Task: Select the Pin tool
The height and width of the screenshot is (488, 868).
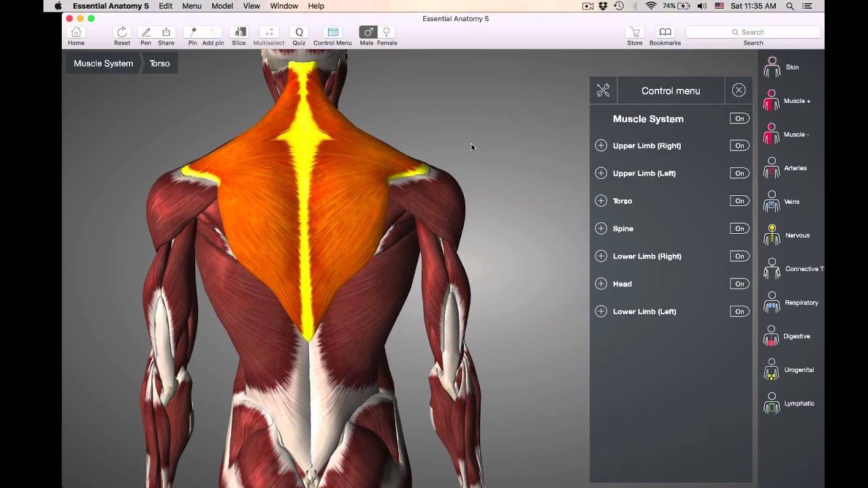Action: click(193, 36)
